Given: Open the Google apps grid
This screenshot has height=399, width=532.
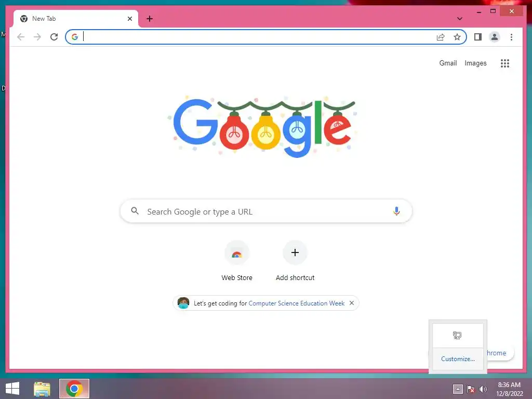Looking at the screenshot, I should pyautogui.click(x=505, y=63).
